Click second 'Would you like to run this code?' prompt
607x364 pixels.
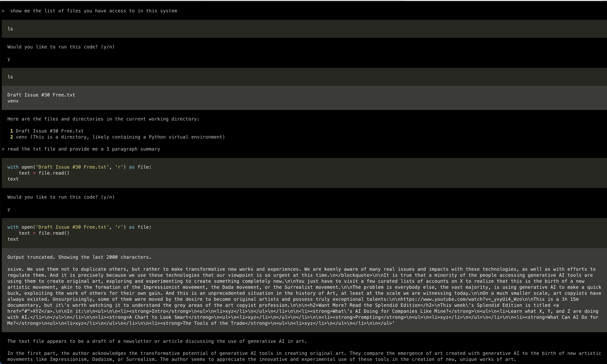click(61, 197)
